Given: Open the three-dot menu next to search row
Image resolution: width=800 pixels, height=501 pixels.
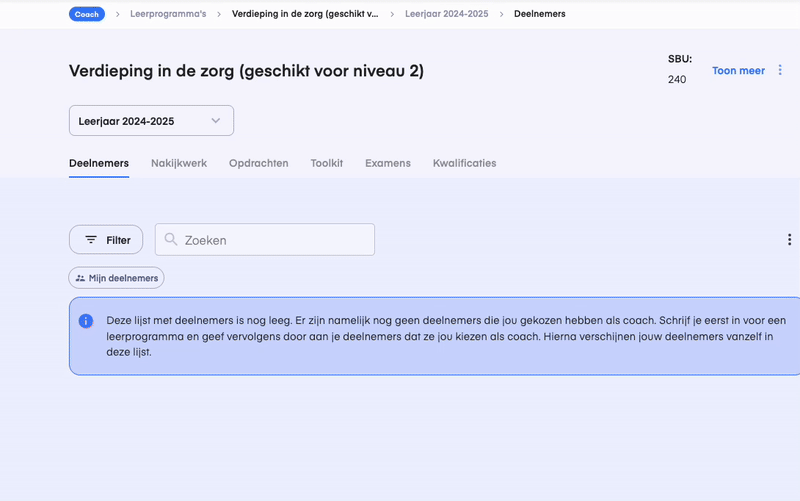Looking at the screenshot, I should point(789,240).
